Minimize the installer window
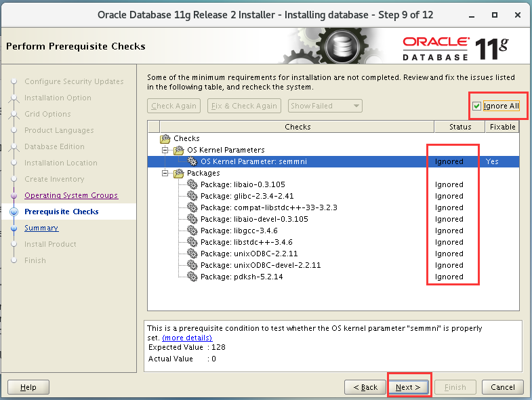The image size is (532, 400). pos(472,16)
